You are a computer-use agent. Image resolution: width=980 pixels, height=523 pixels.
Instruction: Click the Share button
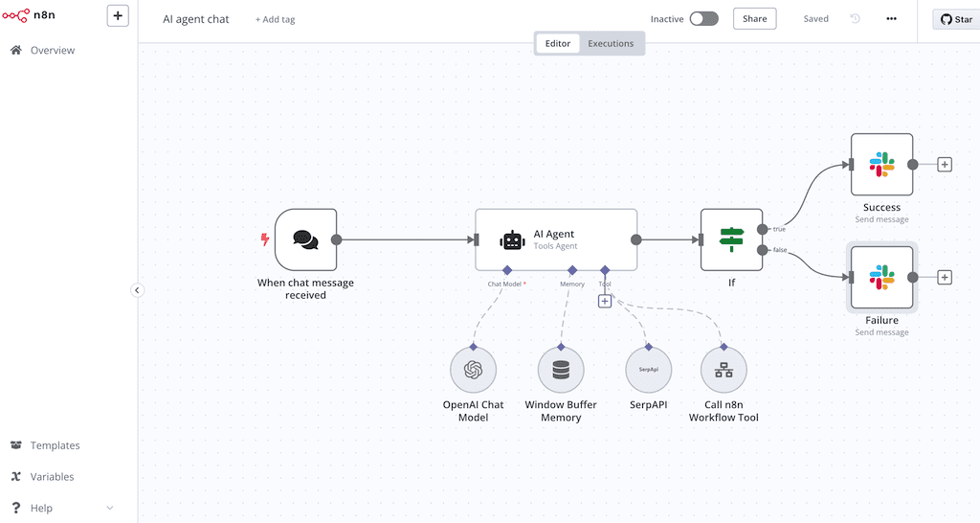[x=754, y=19]
